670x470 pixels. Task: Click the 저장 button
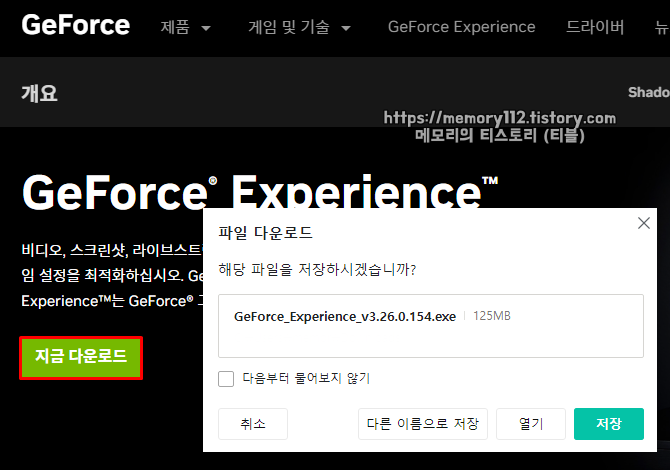[609, 424]
